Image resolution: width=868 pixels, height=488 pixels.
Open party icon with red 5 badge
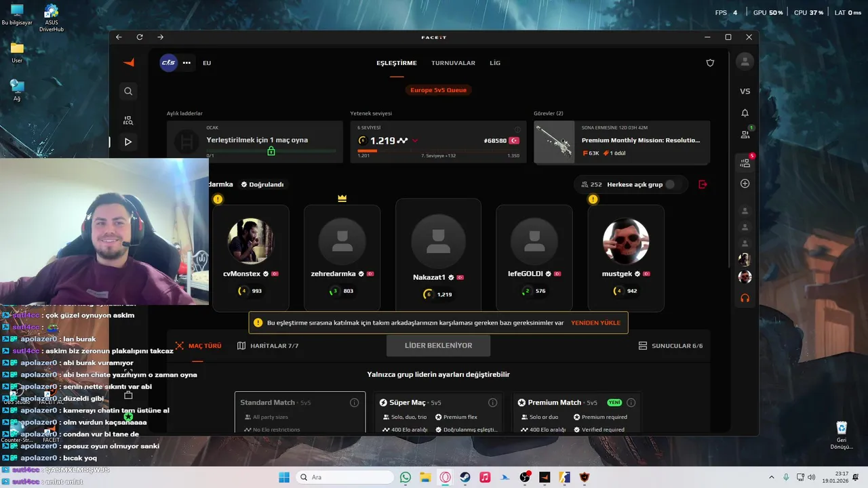click(x=745, y=163)
